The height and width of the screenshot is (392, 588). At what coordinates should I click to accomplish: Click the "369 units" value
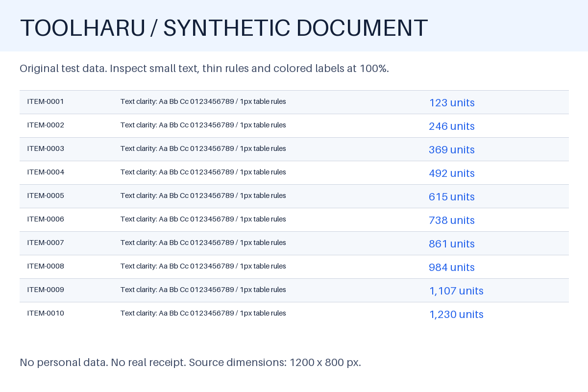pos(452,150)
